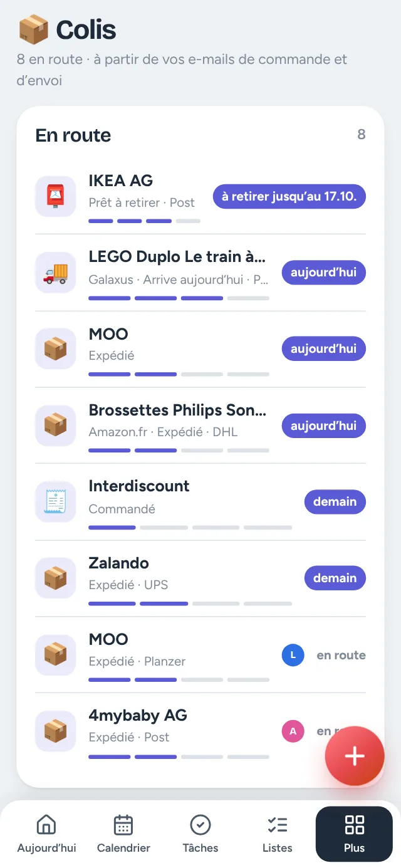Click the progress bar under Zalando
The height and width of the screenshot is (868, 401).
pyautogui.click(x=190, y=604)
